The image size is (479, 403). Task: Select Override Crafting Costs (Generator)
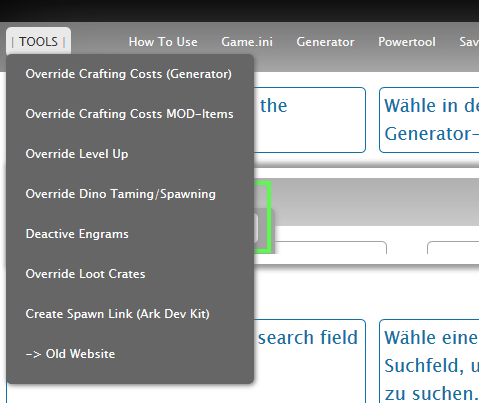[x=129, y=74]
